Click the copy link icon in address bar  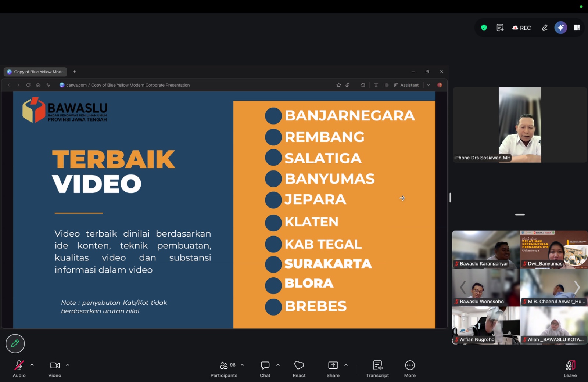point(348,85)
